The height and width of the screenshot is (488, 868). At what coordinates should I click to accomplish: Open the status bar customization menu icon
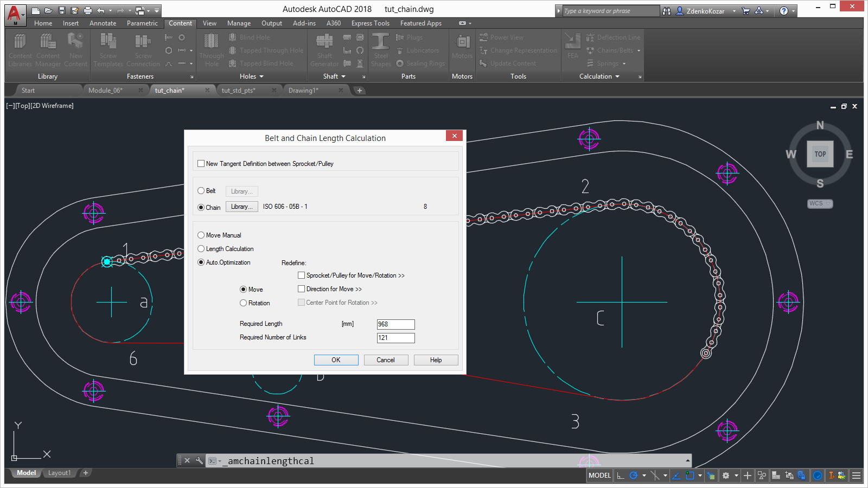pos(856,476)
